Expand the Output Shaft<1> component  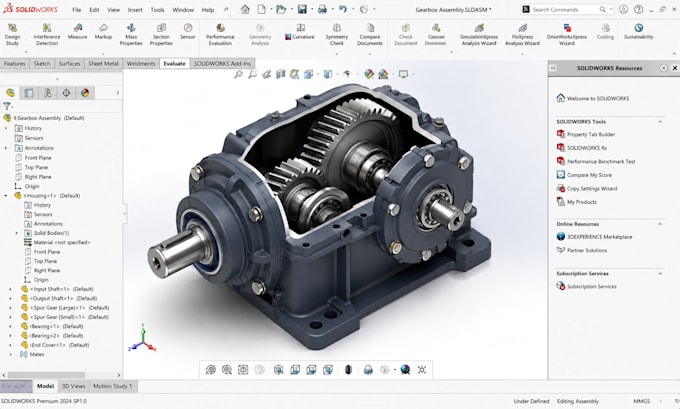coord(10,298)
